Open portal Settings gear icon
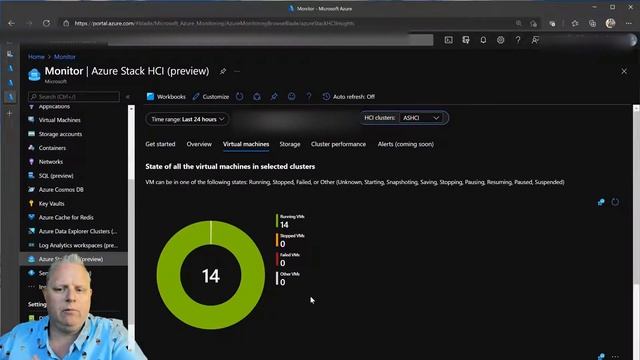640x360 pixels. [500, 40]
